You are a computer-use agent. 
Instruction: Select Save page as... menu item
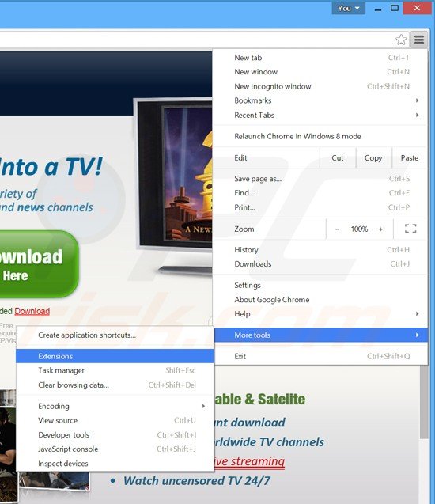[320, 179]
